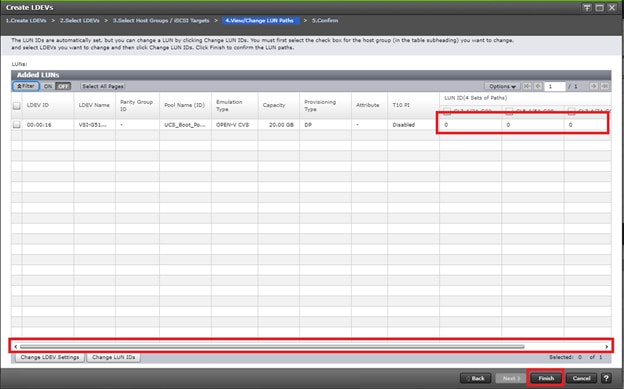This screenshot has width=624, height=389.
Task: Click the Back button
Action: click(476, 378)
